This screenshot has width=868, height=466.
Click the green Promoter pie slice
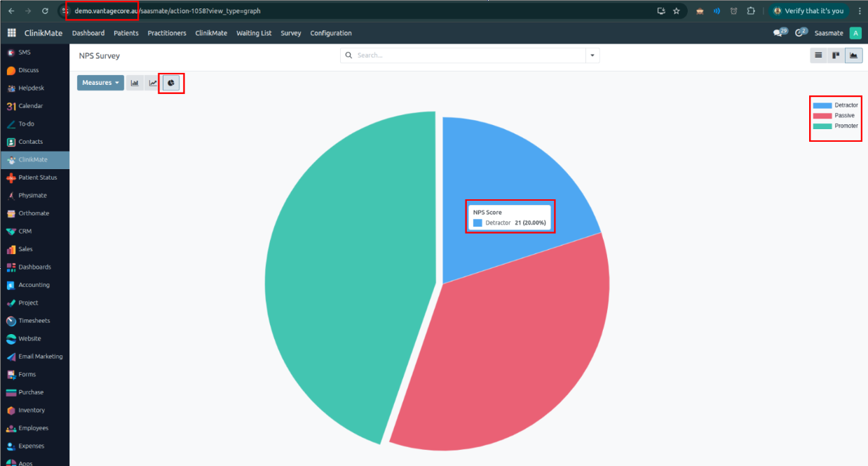pyautogui.click(x=337, y=281)
